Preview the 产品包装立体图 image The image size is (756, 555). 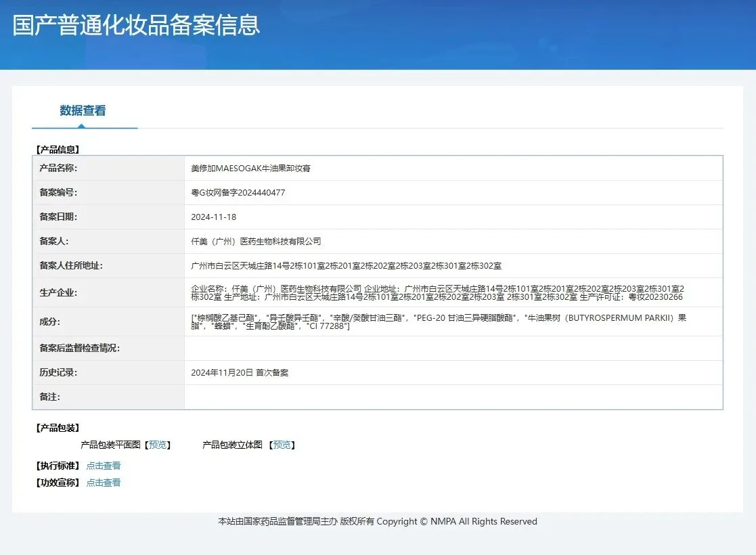point(282,445)
